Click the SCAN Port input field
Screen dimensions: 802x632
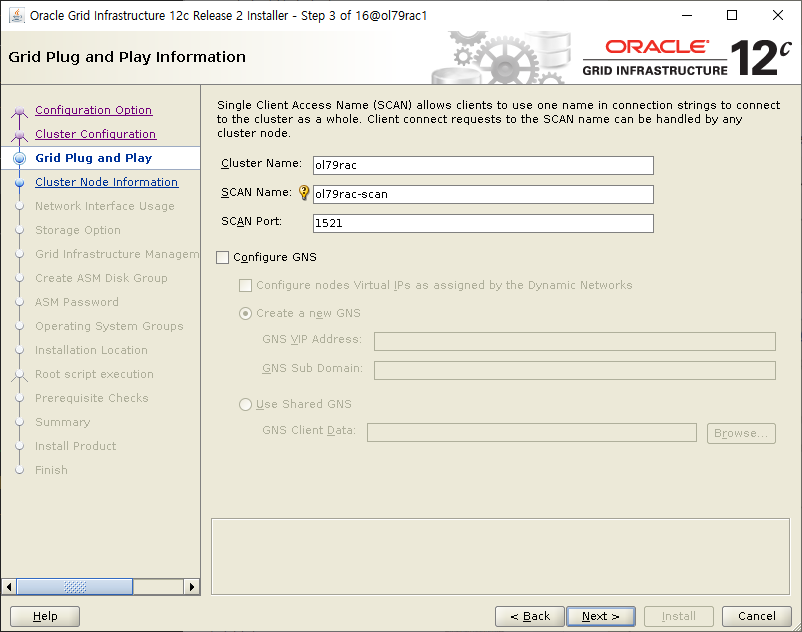click(483, 223)
